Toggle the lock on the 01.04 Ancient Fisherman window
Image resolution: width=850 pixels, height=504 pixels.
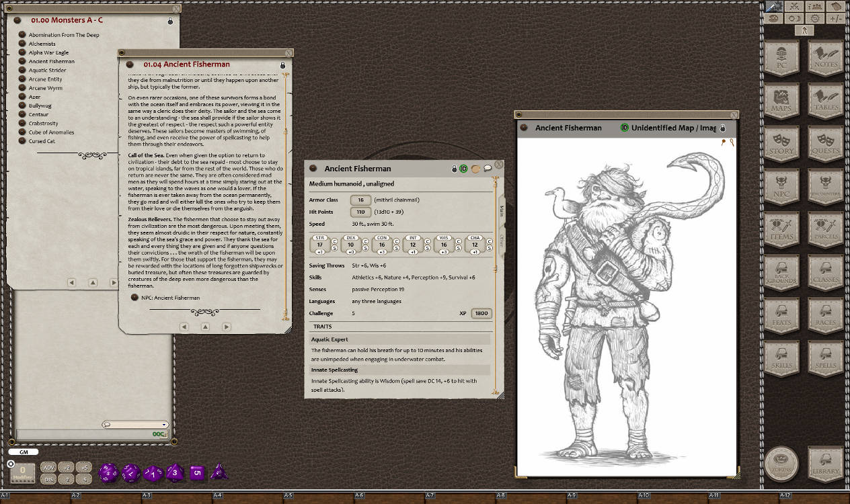pos(282,66)
